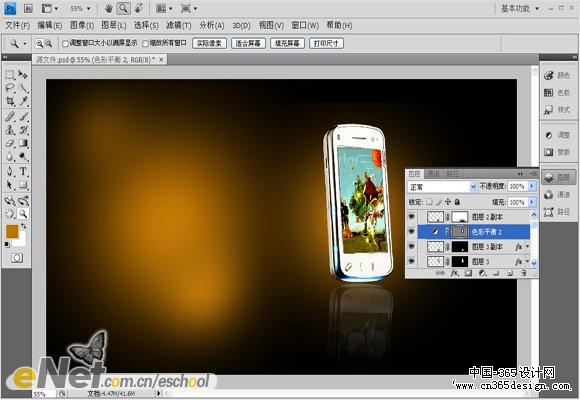
Task: Add a layer mask from the Layers panel
Action: coord(468,273)
